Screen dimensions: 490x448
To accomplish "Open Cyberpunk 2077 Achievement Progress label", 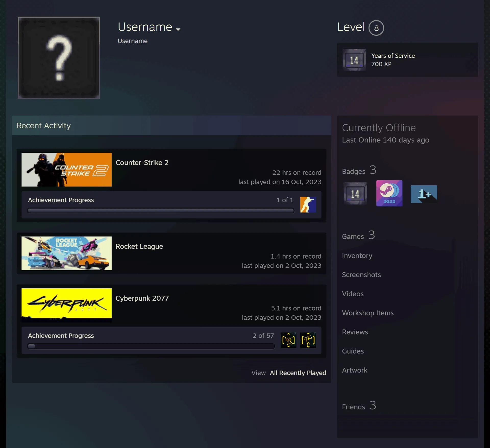I will pyautogui.click(x=61, y=336).
